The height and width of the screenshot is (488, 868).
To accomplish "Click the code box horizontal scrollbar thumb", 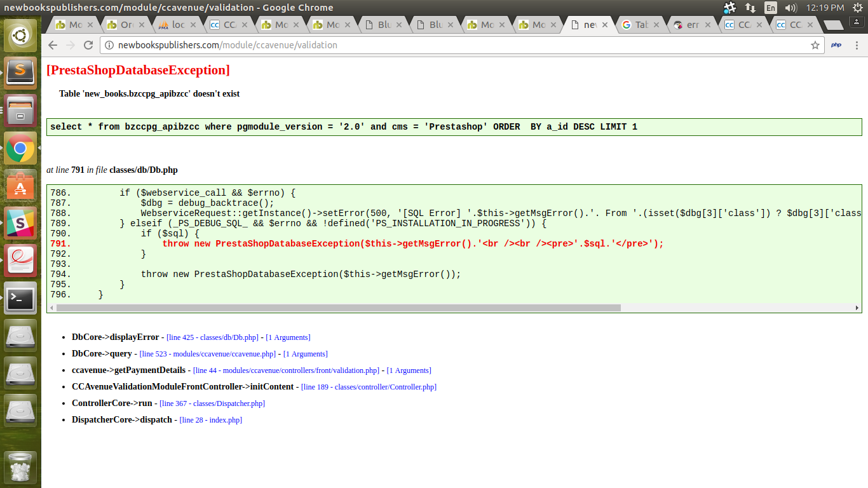I will point(338,308).
